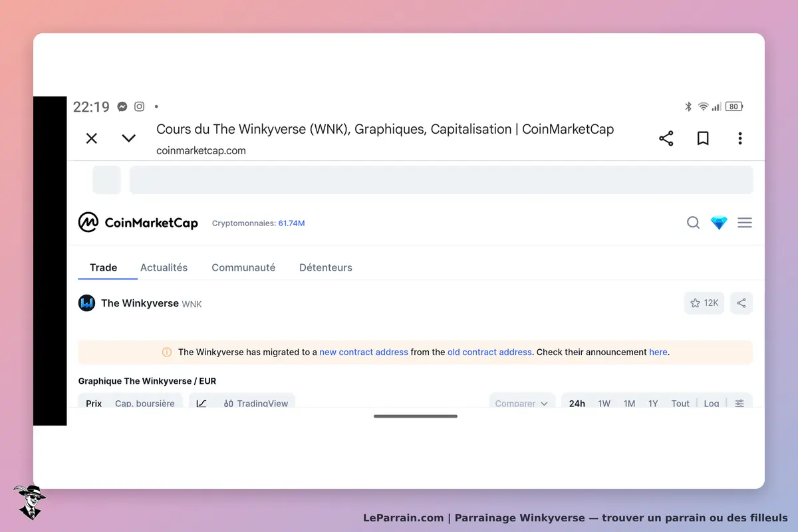This screenshot has height=532, width=798.
Task: Tap the browser share icon
Action: click(666, 138)
